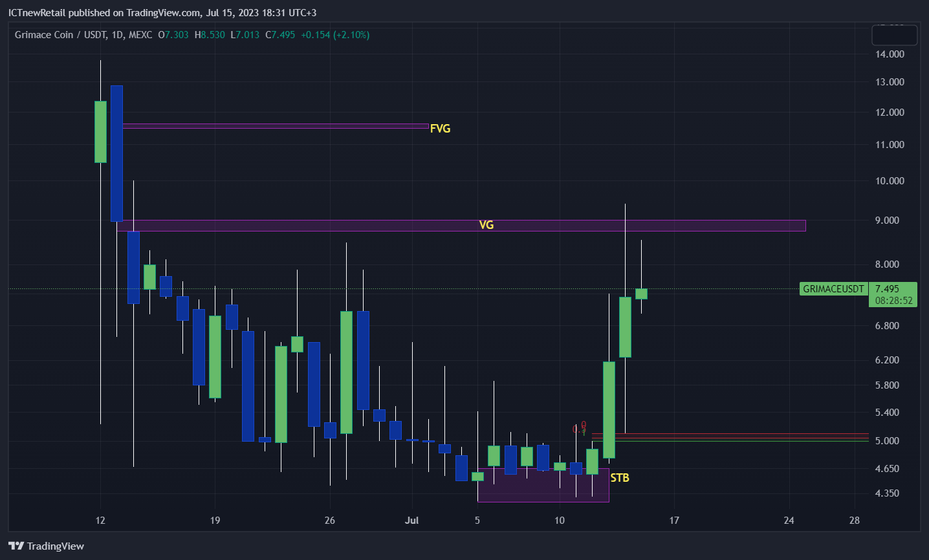Image resolution: width=929 pixels, height=560 pixels.
Task: Click the 8.000 price axis label
Action: click(x=887, y=264)
